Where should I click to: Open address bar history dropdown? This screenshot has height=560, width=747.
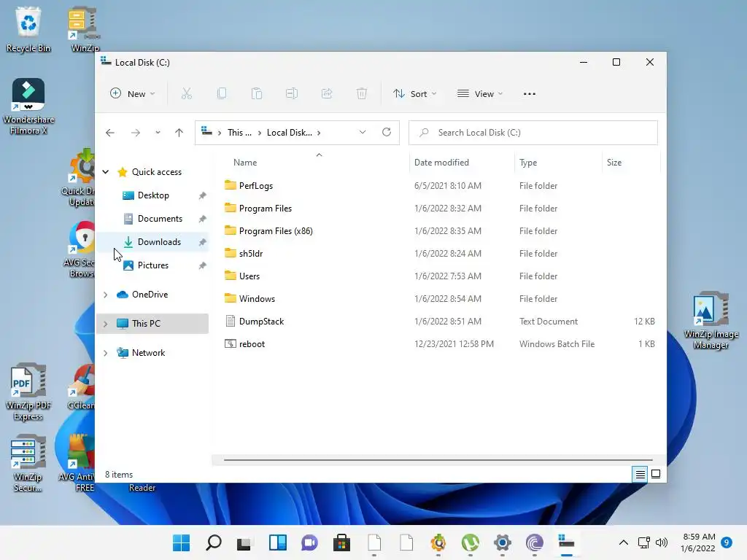click(363, 133)
